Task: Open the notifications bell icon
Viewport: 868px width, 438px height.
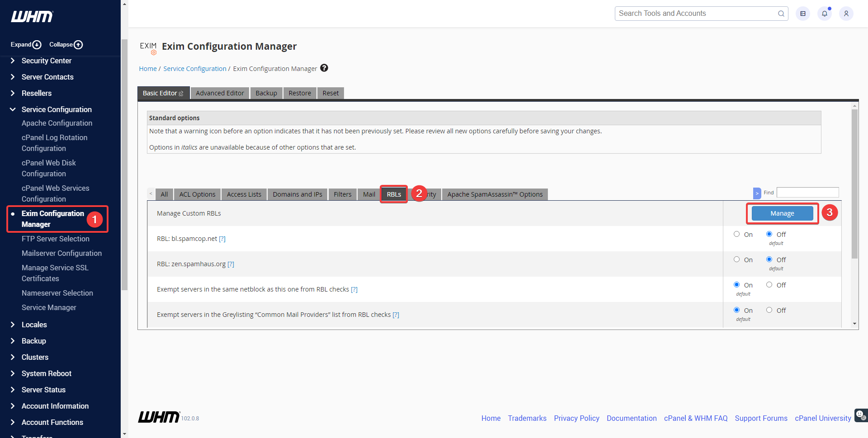Action: 825,14
